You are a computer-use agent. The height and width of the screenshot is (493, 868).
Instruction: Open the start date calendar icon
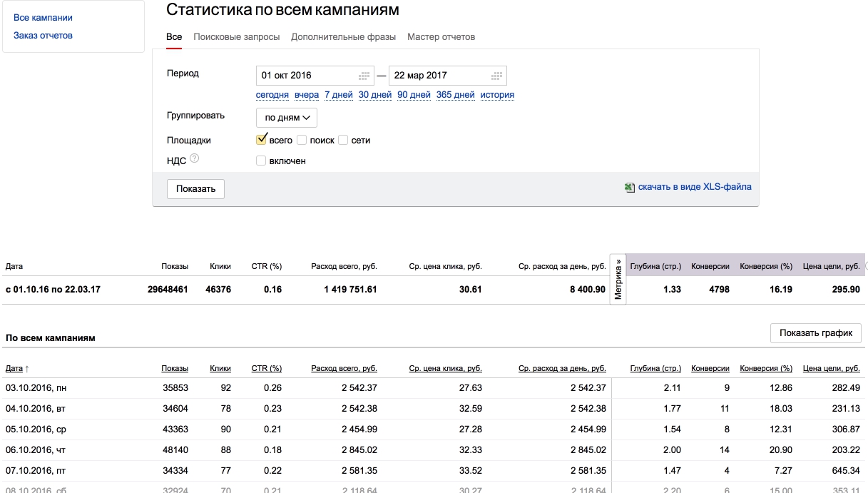click(x=364, y=76)
